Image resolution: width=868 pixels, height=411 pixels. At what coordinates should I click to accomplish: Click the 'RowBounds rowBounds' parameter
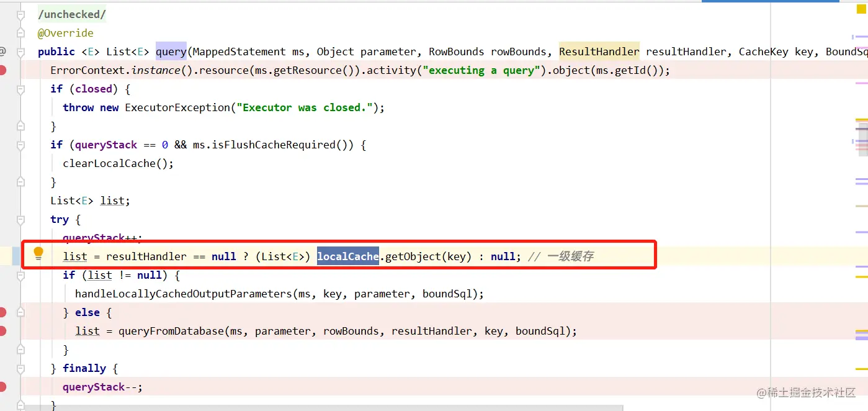[x=488, y=52]
